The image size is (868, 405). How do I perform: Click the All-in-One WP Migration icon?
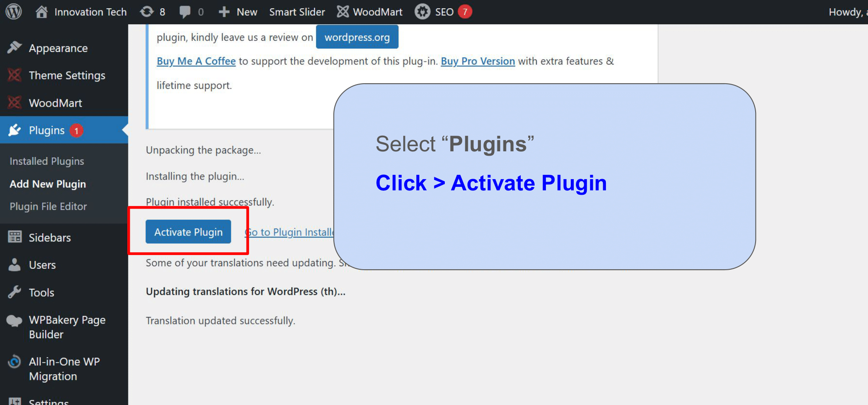tap(14, 362)
